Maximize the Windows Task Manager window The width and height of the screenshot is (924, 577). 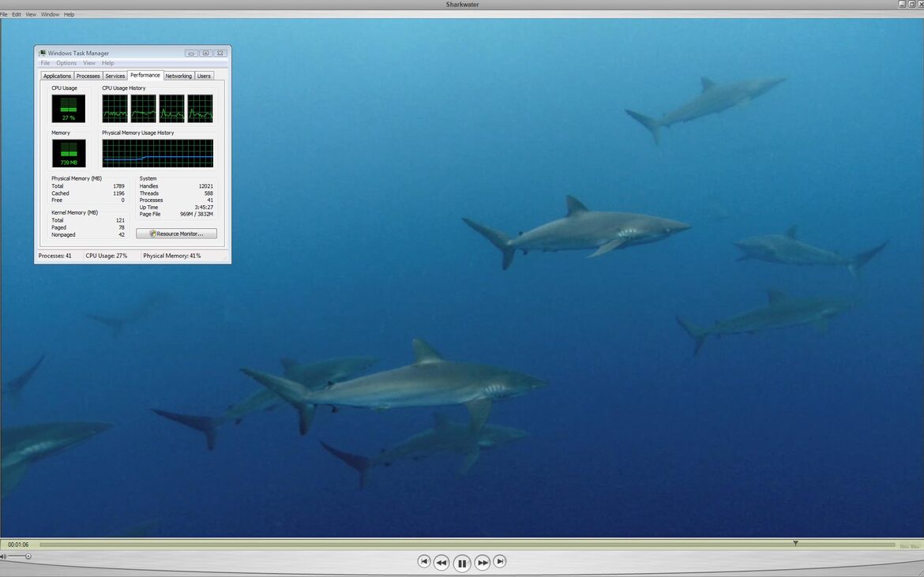tap(205, 53)
